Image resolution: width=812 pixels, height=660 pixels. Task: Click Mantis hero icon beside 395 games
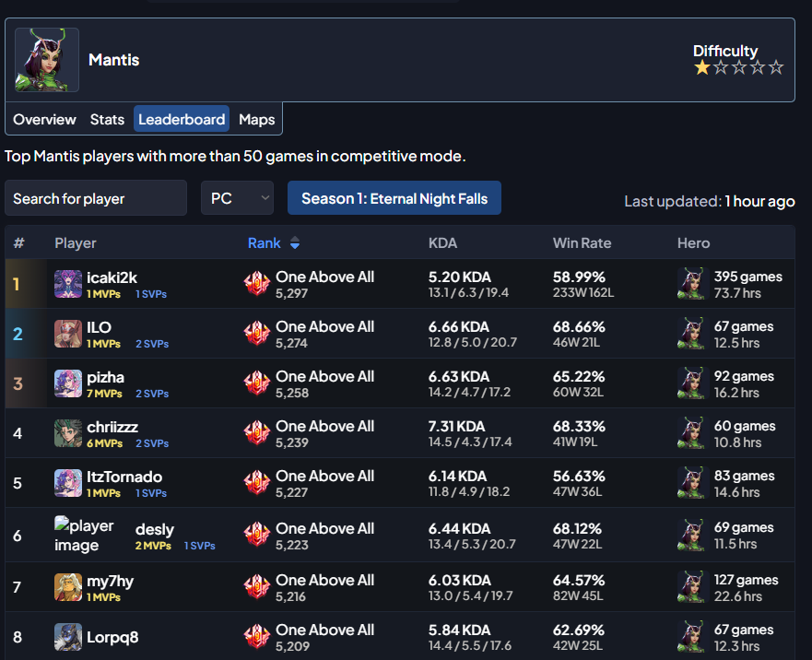[692, 283]
